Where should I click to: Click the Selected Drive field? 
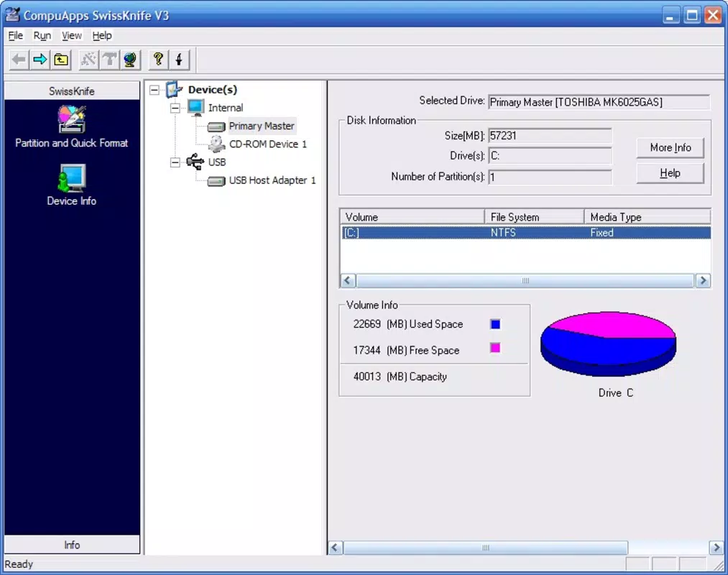599,102
